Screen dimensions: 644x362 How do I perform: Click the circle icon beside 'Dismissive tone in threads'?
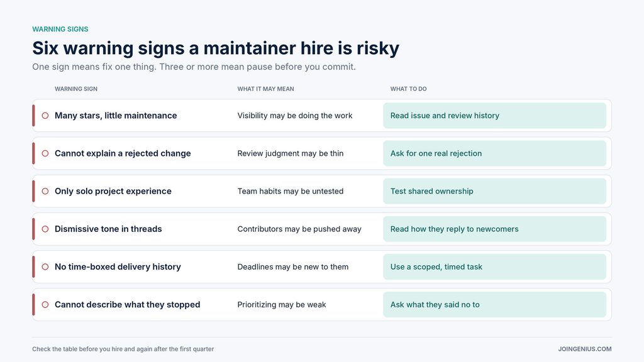tap(45, 229)
